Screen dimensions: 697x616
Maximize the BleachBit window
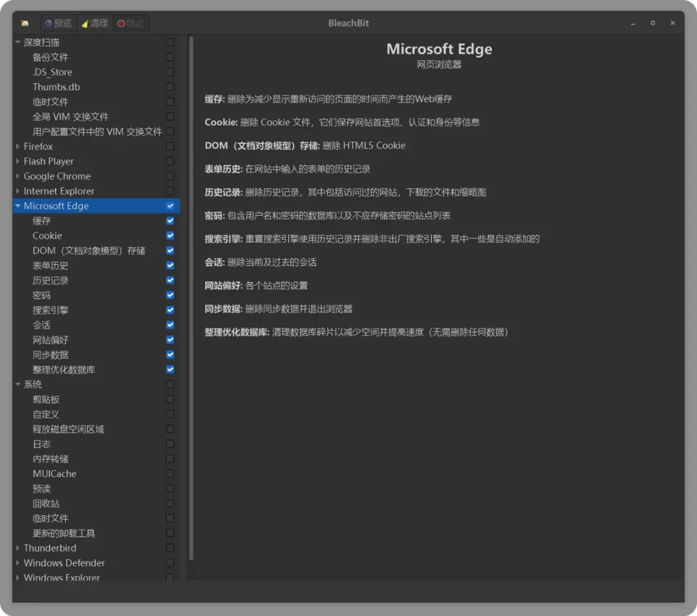point(652,23)
